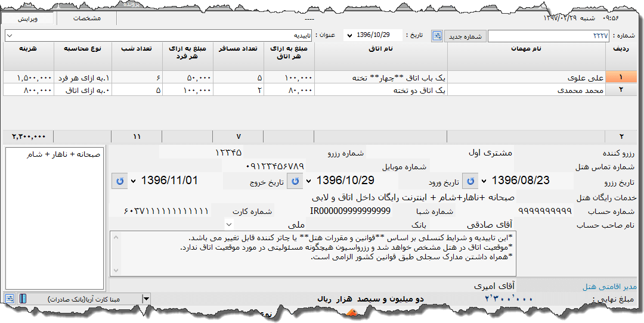Click cost cell ۱,۵۰۰,۰۰۰
The width and height of the screenshot is (644, 323).
(x=29, y=77)
